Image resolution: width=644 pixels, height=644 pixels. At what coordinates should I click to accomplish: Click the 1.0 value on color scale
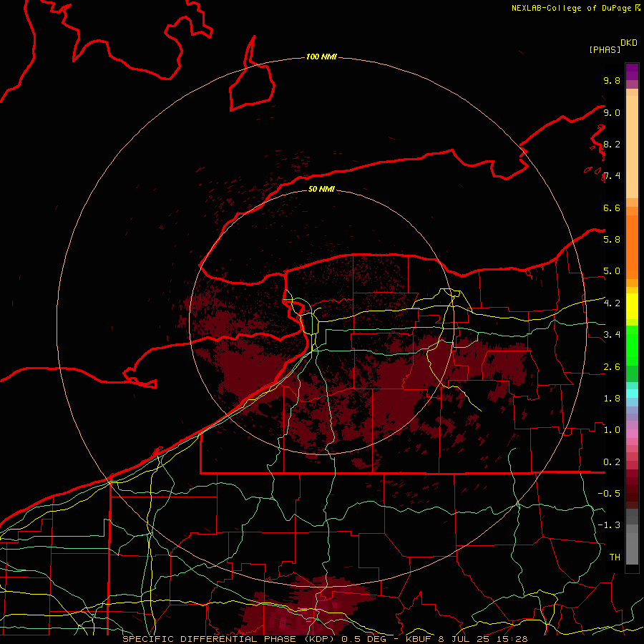612,430
